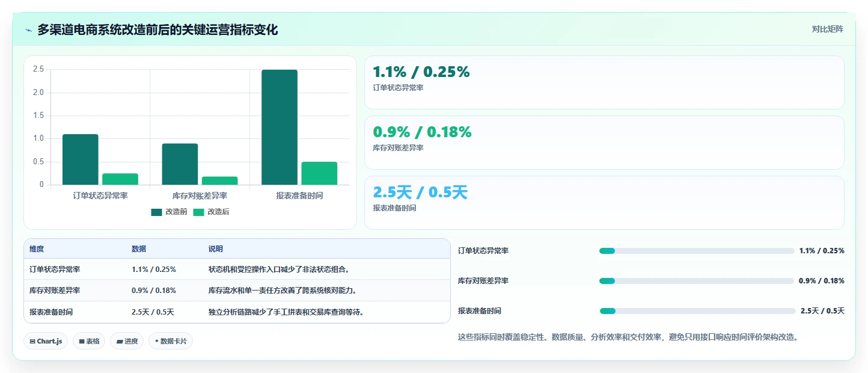Viewport: 868px width, 373px height.
Task: Click progress value 2.5天 / 0.5天
Action: click(822, 311)
